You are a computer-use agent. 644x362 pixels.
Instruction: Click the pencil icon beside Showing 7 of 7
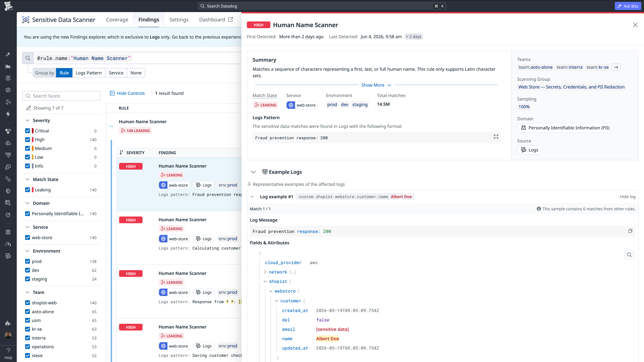(x=29, y=108)
